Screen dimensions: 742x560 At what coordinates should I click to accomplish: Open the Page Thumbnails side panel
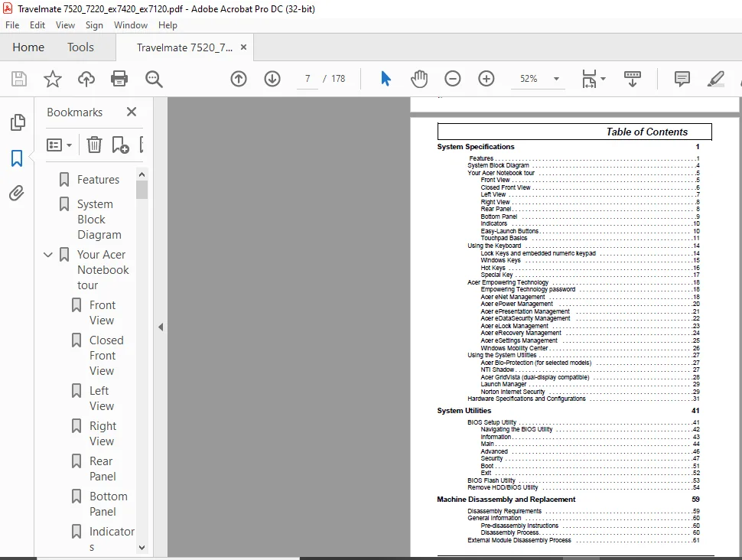click(18, 122)
